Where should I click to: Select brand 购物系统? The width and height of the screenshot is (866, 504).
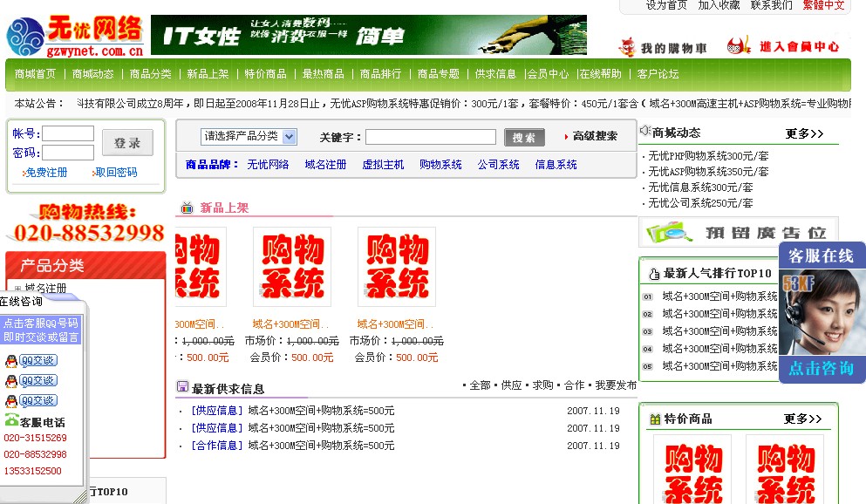point(440,165)
